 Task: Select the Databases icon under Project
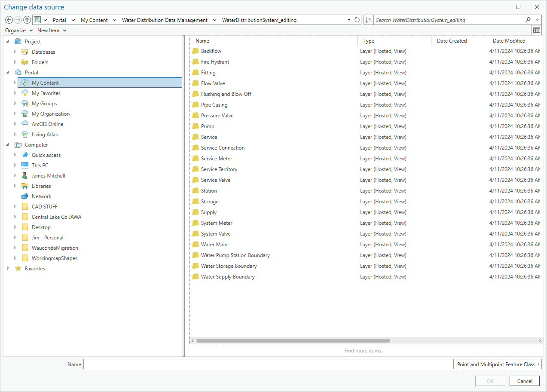[x=25, y=52]
